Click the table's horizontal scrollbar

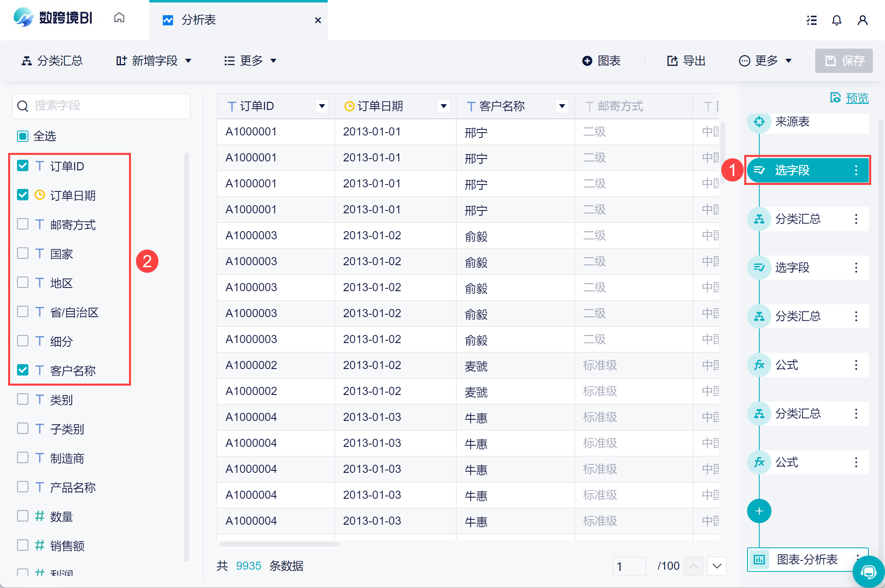tap(279, 544)
